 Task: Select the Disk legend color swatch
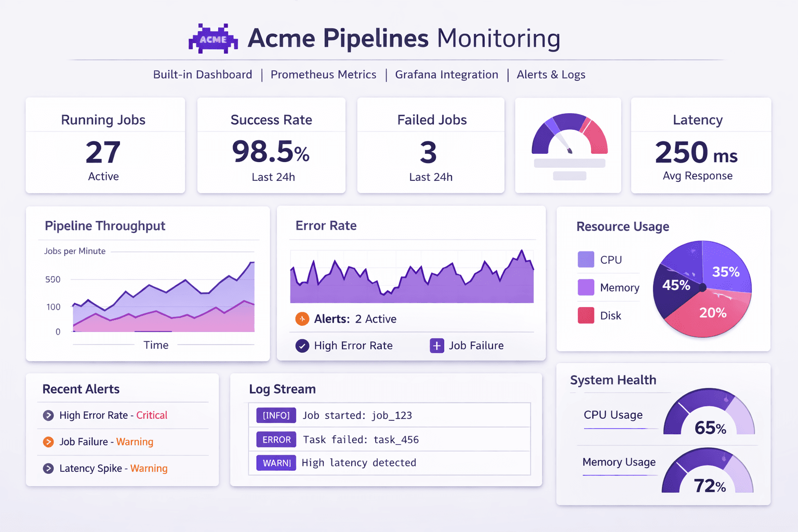[586, 315]
